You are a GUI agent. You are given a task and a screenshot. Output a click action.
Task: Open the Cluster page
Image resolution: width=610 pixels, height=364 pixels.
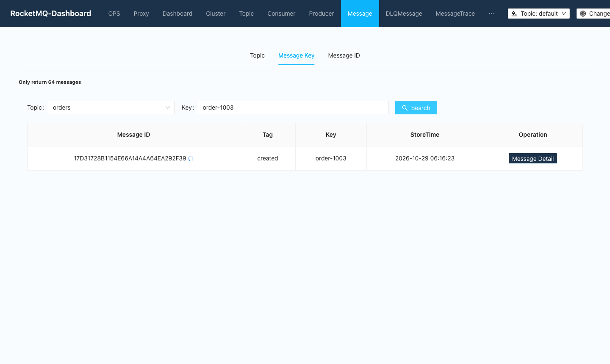216,14
